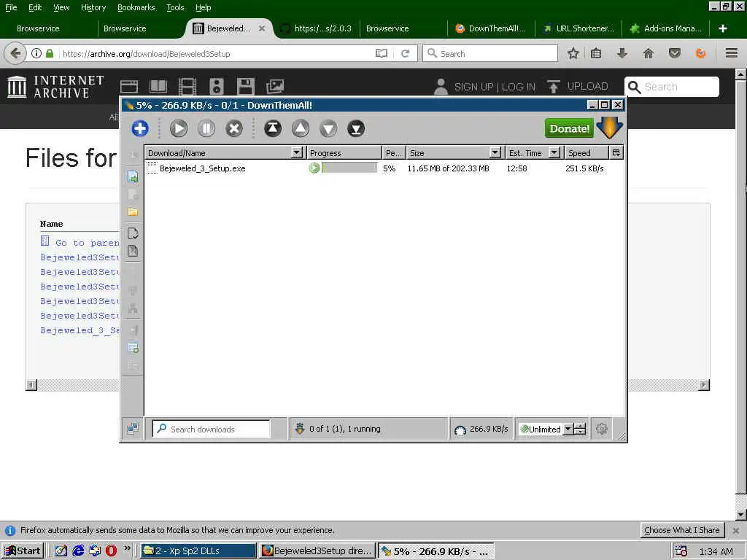Screen dimensions: 747x560
Task: Cancel download with the X toolbar button
Action: [x=234, y=128]
